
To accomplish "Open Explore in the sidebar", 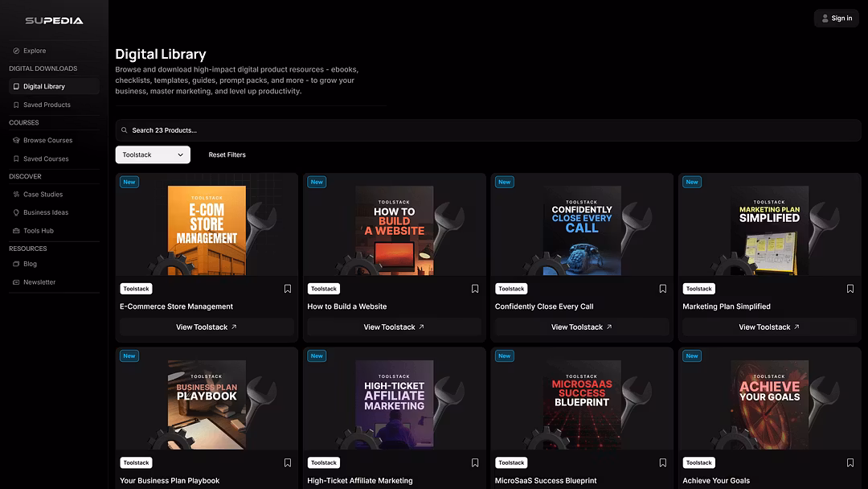I will tap(55, 51).
